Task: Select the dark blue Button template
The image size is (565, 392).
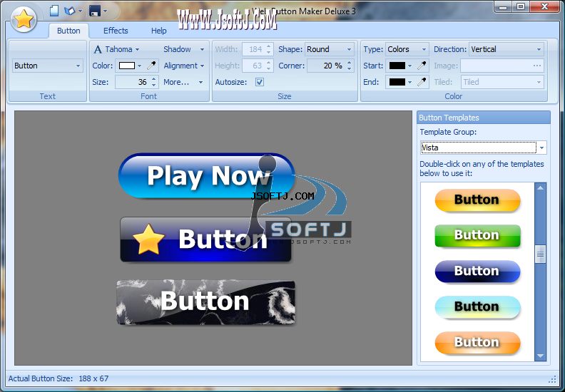Action: 477,271
